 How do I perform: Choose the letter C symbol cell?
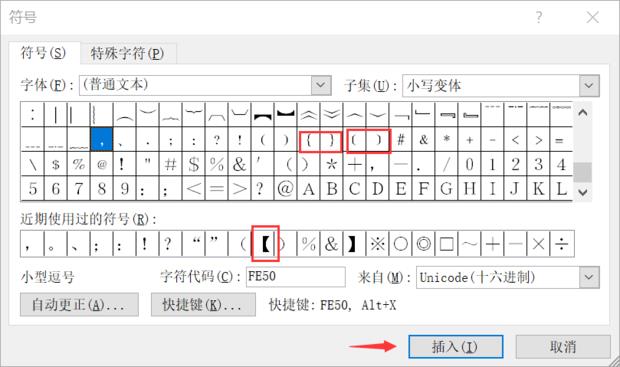(x=354, y=188)
